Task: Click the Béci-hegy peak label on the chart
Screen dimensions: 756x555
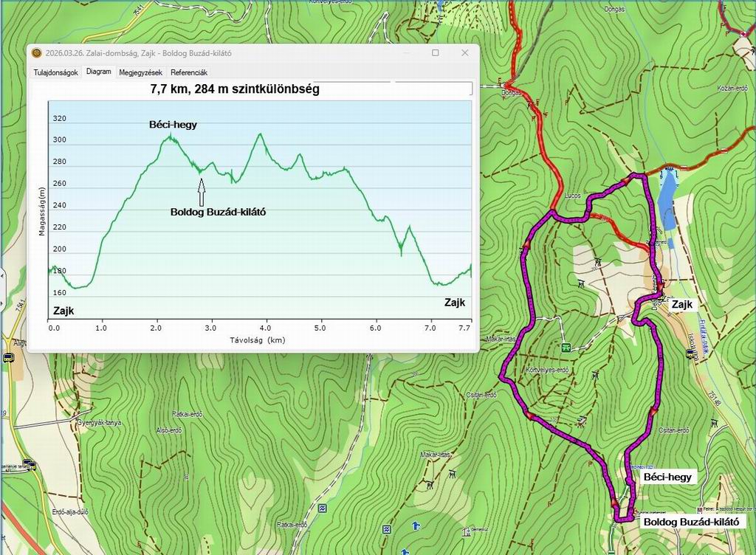Action: tap(173, 125)
